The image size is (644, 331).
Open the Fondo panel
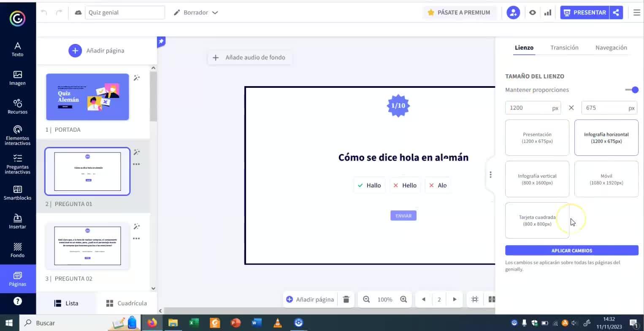(18, 250)
